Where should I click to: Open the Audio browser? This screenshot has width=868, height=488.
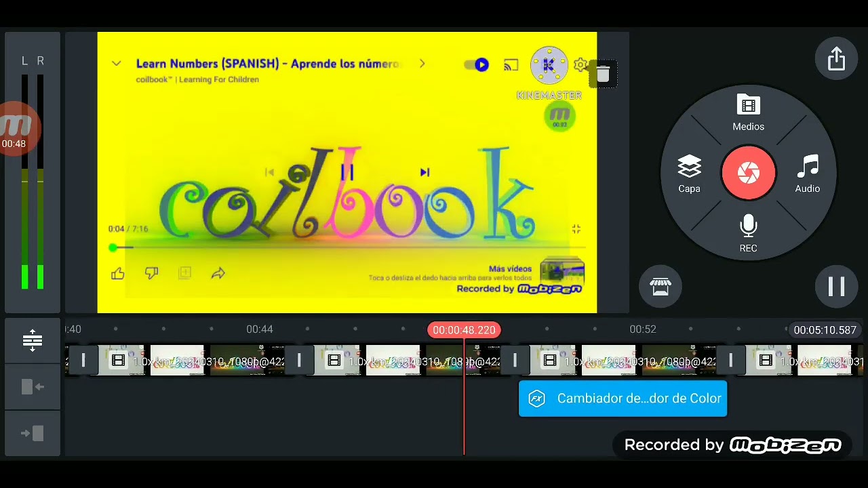(808, 174)
